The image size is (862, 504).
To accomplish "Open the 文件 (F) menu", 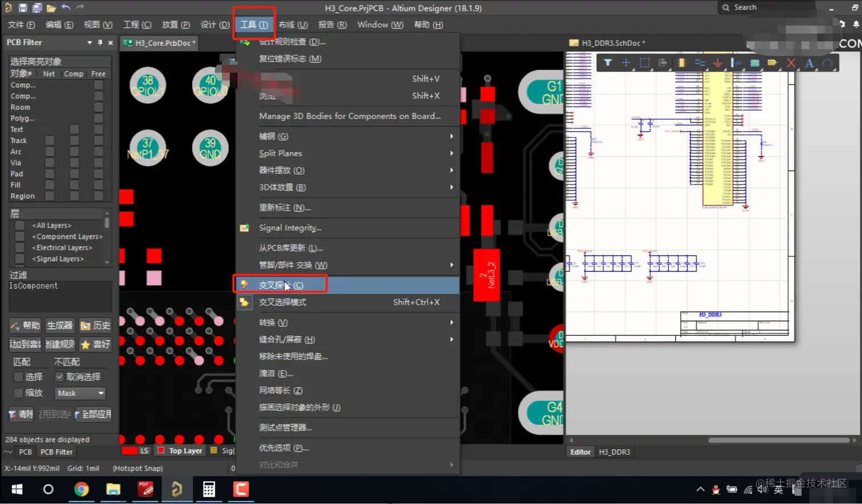I will coord(21,25).
